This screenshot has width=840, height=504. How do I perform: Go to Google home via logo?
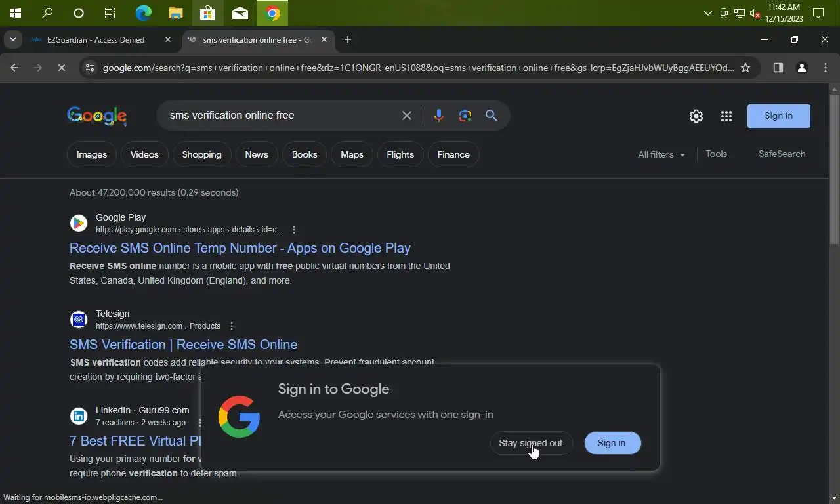[x=97, y=116]
